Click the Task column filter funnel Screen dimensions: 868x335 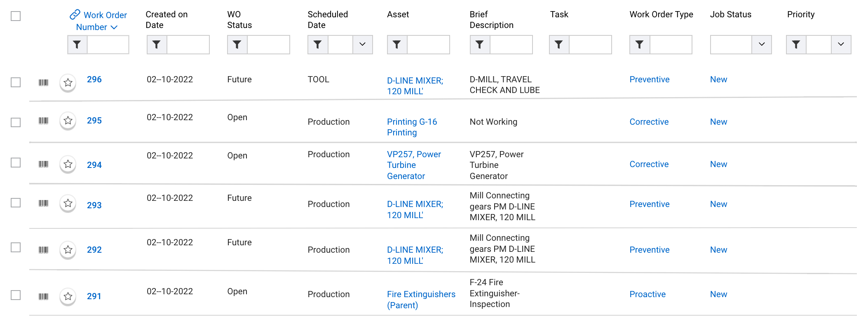pos(558,44)
